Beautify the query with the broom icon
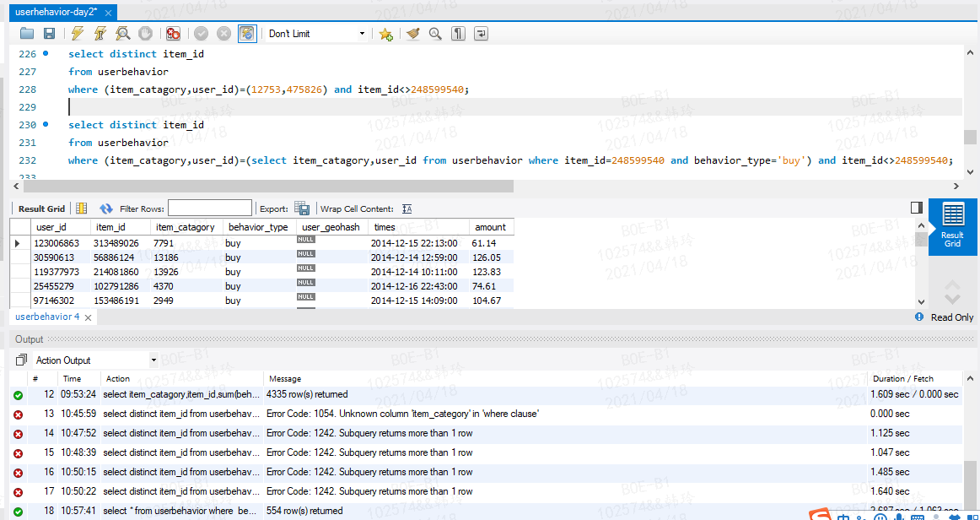 412,34
